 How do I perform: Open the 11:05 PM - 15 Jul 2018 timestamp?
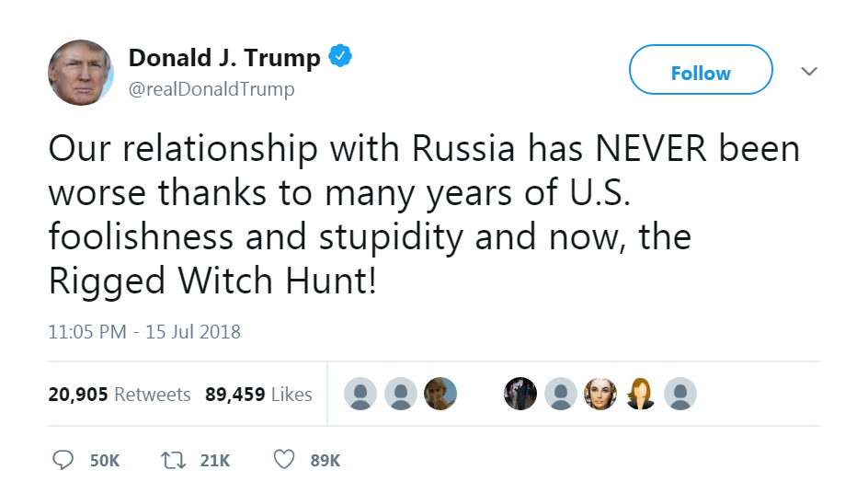144,332
